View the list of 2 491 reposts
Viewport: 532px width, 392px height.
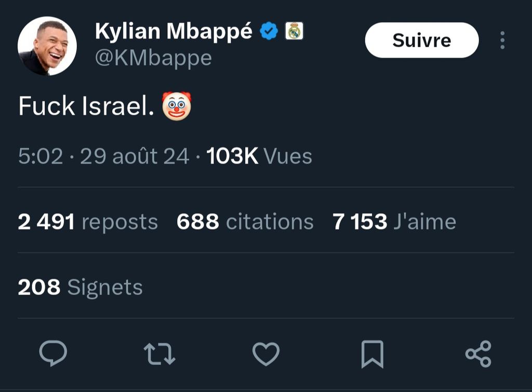[88, 222]
